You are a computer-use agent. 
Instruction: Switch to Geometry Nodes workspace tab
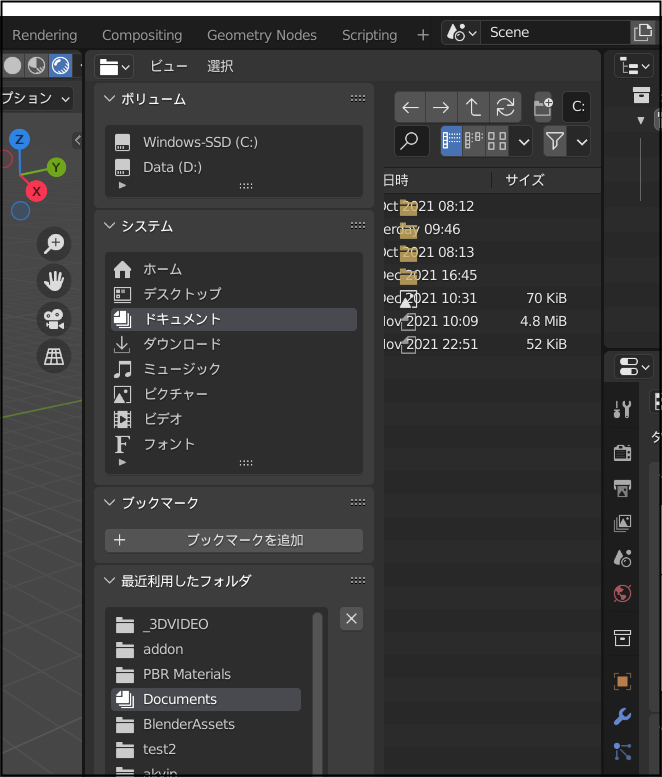tap(262, 35)
